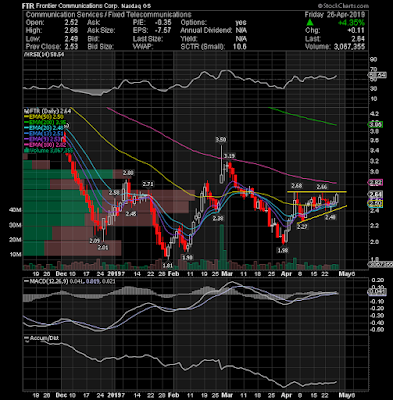Click the P/E: -0.35 value
This screenshot has width=393, height=400.
click(152, 23)
